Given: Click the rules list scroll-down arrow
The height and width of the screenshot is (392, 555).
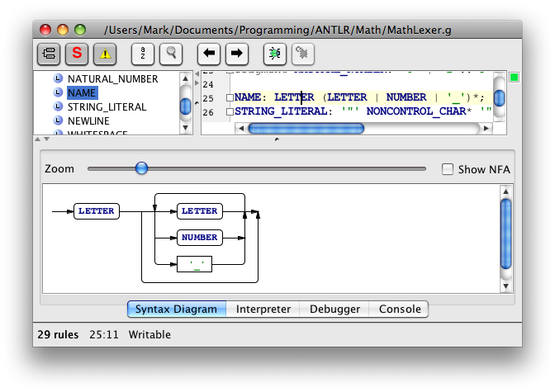Looking at the screenshot, I should click(x=186, y=128).
